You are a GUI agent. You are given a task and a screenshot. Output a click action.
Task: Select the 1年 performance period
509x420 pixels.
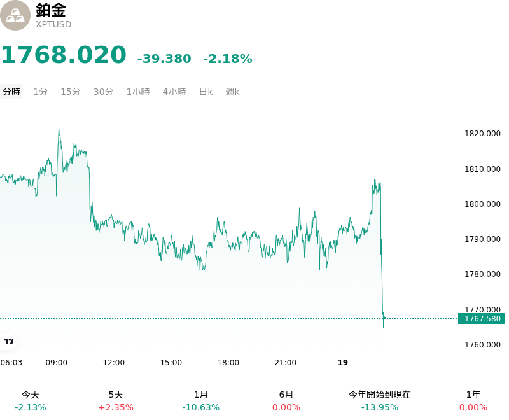pos(473,401)
